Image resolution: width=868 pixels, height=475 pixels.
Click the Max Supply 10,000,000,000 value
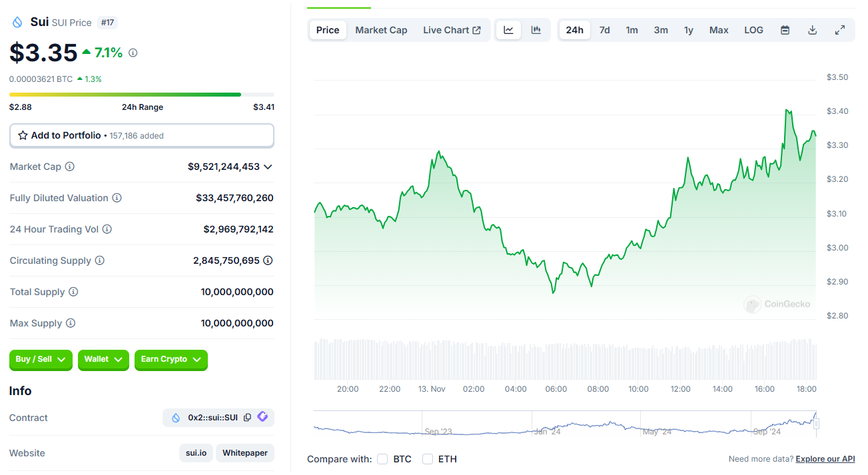237,323
